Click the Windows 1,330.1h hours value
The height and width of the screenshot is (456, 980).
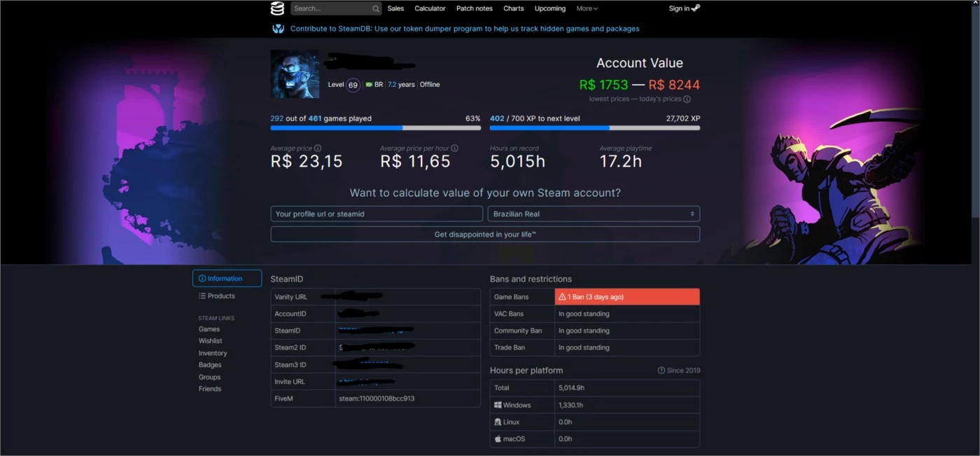coord(571,405)
